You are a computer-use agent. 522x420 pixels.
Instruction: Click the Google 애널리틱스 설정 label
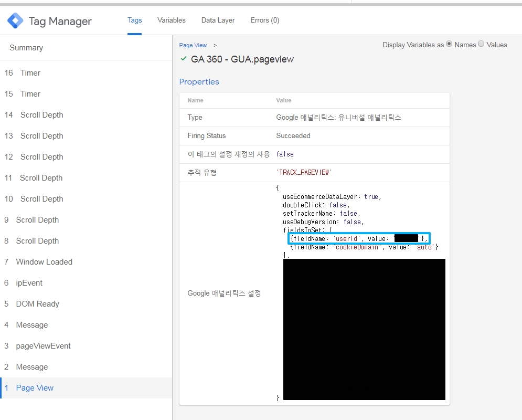coord(224,293)
